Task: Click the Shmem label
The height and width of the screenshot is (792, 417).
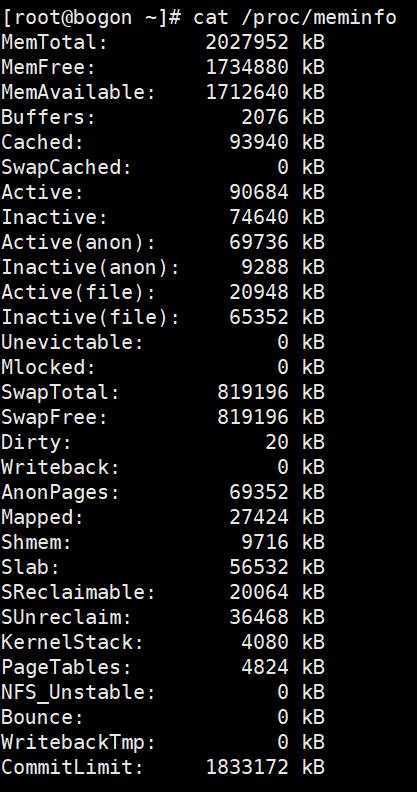Action: tap(36, 542)
